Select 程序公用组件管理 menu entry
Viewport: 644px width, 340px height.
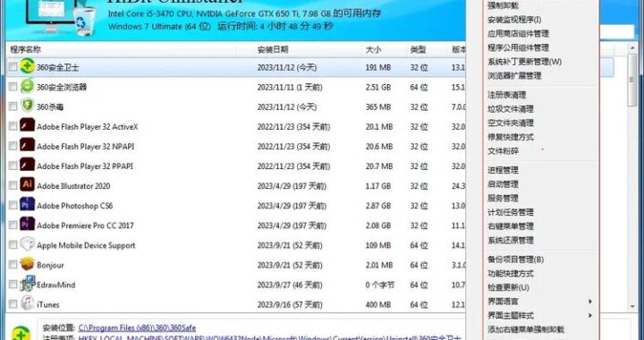(518, 47)
